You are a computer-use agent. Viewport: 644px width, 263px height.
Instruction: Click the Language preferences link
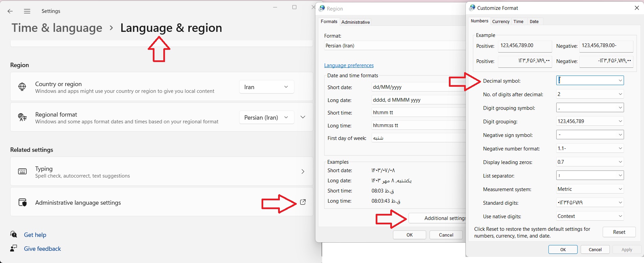(349, 65)
